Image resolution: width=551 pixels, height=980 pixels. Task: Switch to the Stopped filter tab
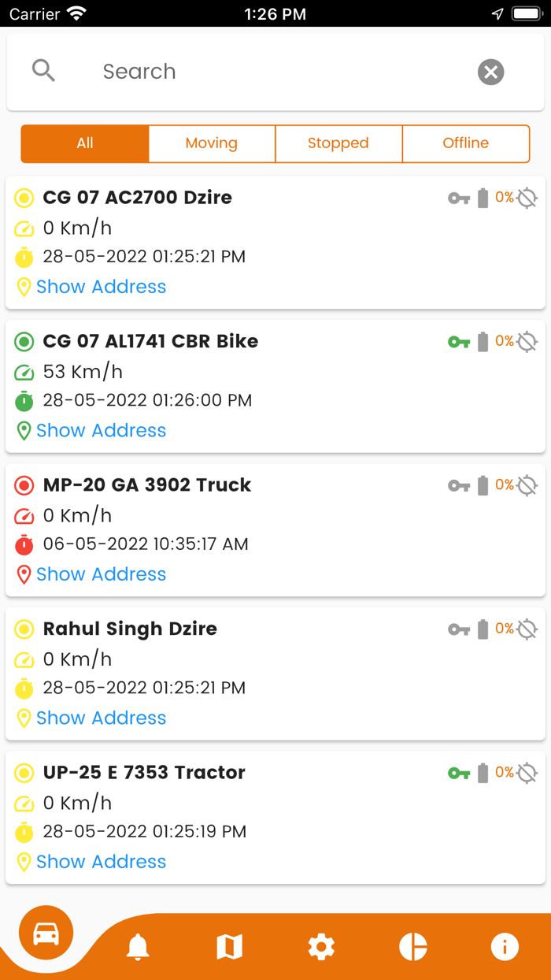coord(338,143)
